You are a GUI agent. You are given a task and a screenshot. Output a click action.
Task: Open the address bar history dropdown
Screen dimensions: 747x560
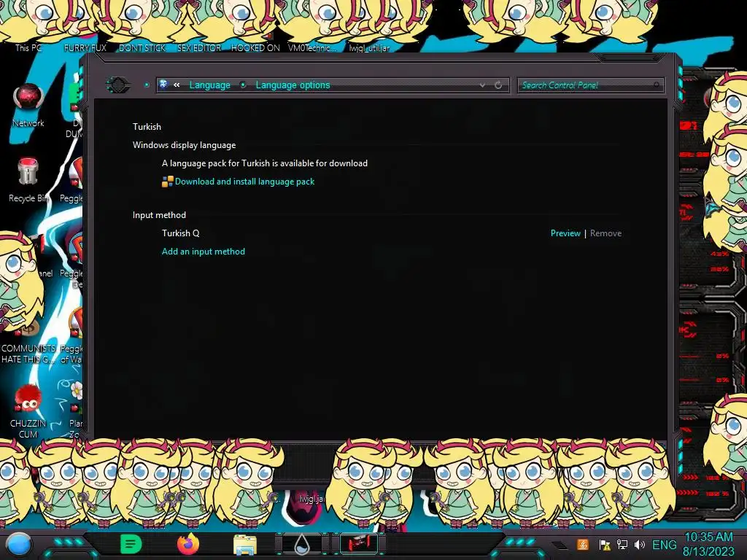pos(482,85)
